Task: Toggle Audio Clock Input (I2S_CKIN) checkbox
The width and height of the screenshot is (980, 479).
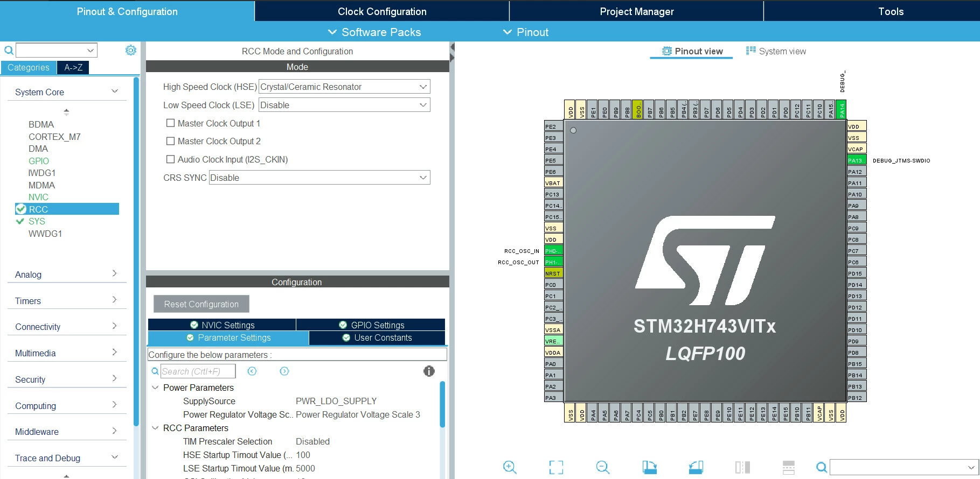Action: click(x=170, y=159)
